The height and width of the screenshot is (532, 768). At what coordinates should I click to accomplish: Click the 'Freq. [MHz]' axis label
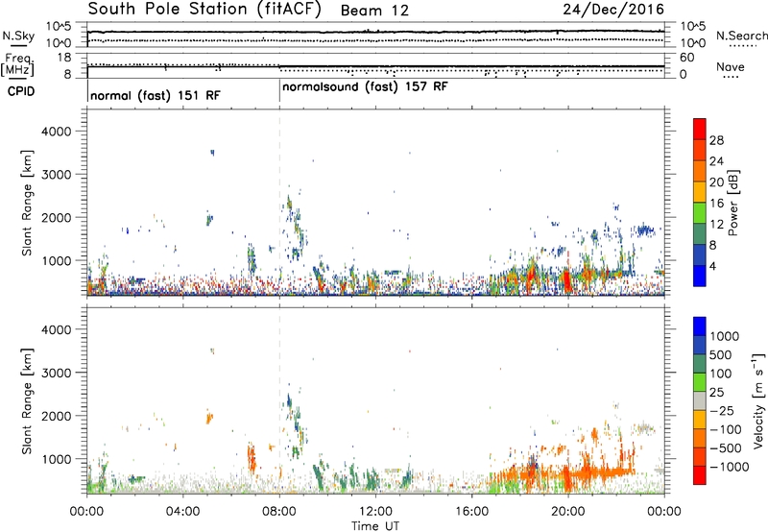[x=18, y=65]
